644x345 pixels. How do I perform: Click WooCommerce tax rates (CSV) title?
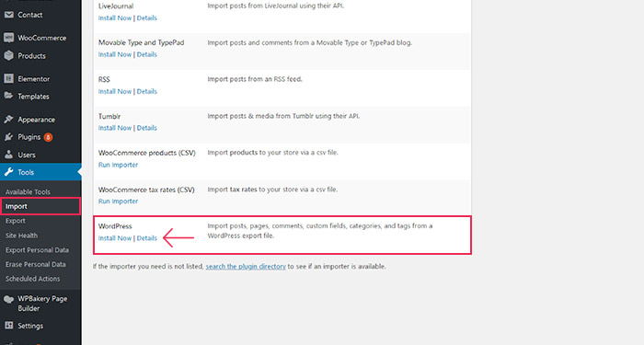(x=146, y=190)
